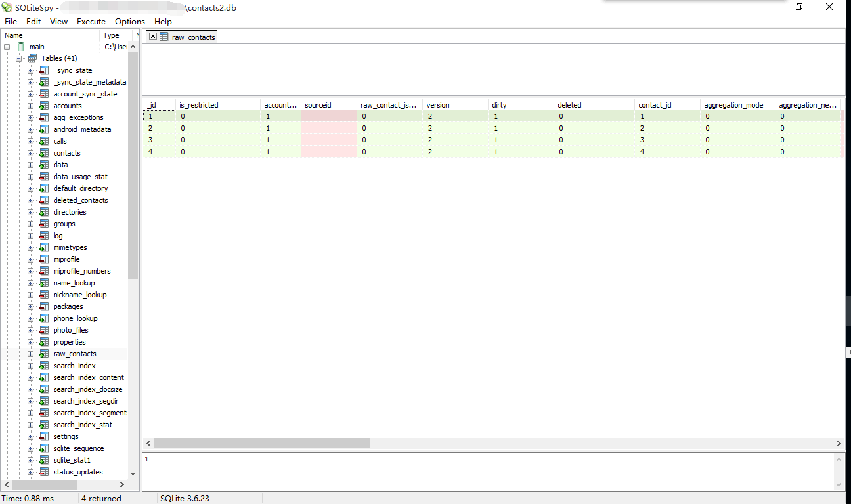Open the Help menu
851x504 pixels.
163,22
